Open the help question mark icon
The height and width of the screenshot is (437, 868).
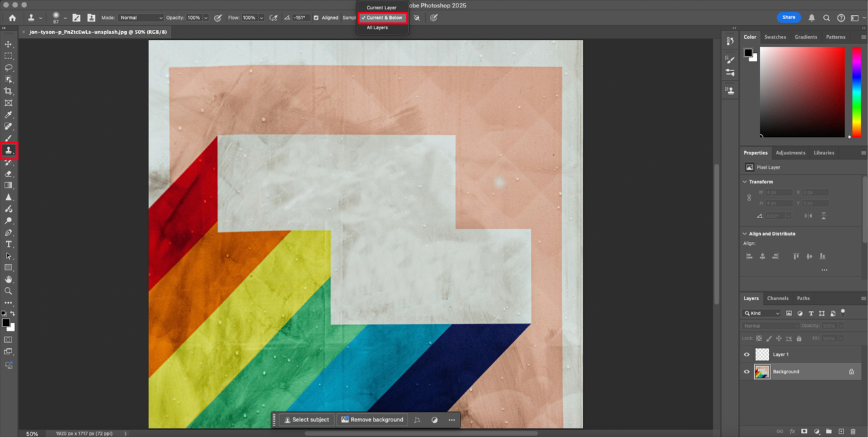coord(841,18)
